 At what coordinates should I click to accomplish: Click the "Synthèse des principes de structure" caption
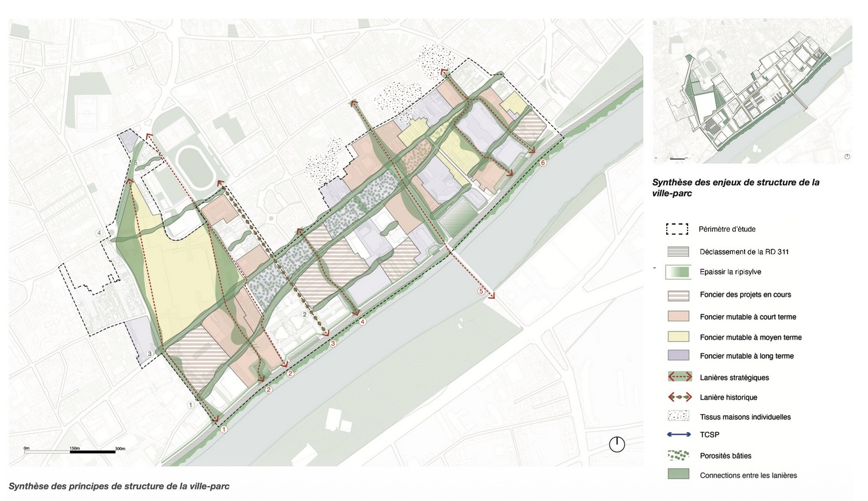pyautogui.click(x=119, y=486)
